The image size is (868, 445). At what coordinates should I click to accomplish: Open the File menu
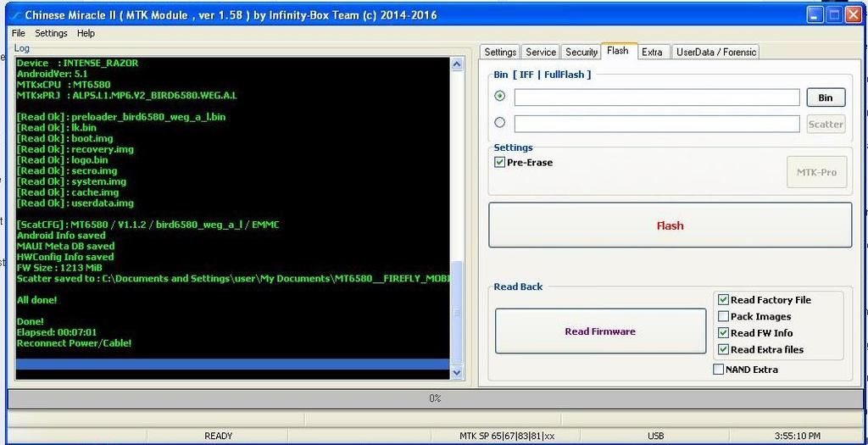click(19, 34)
